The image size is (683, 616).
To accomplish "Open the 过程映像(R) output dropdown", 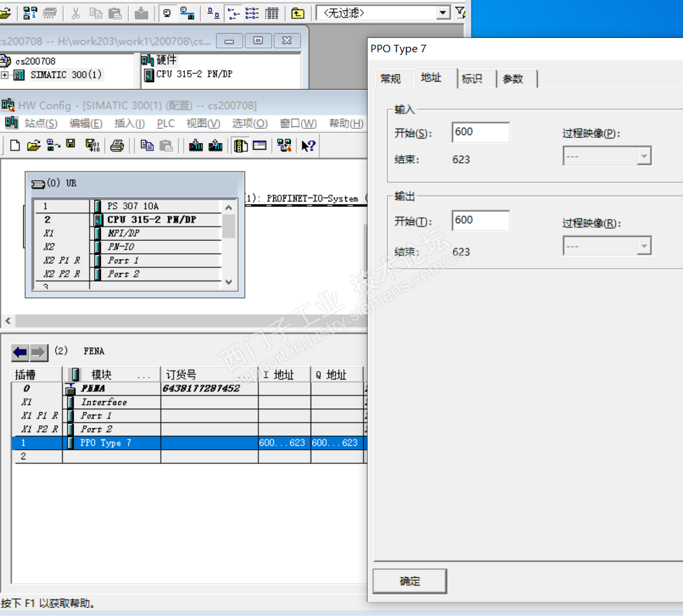I will pyautogui.click(x=644, y=246).
